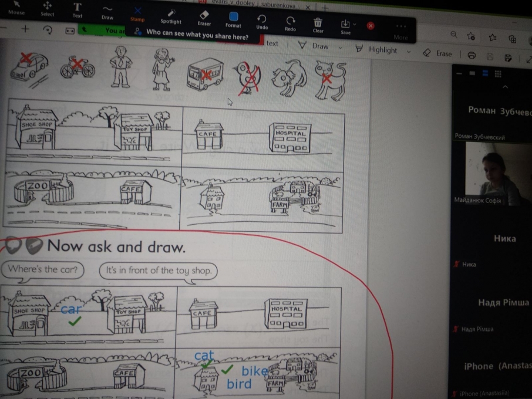Click the 'Now ask and draw.' heading
The image size is (532, 399).
pos(116,246)
